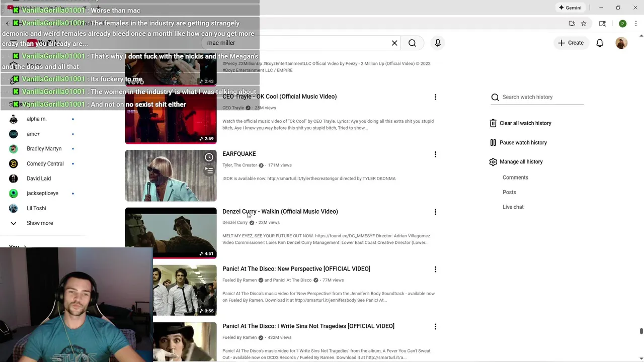
Task: Visit Fueled By Ramen on New Perspective
Action: coord(239,280)
